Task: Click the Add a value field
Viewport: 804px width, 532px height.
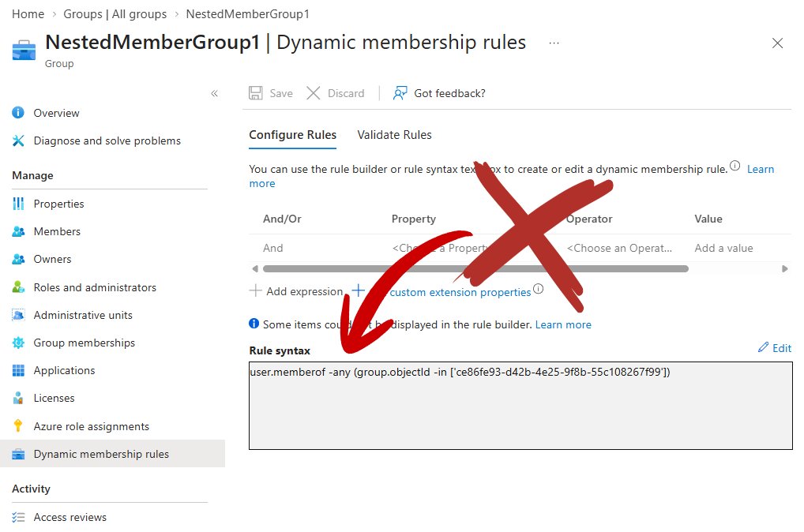Action: coord(723,248)
